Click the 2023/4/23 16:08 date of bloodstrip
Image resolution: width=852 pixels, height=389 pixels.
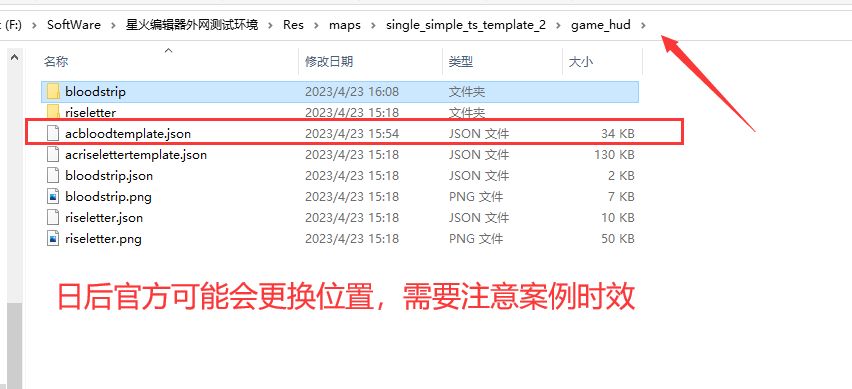(352, 92)
